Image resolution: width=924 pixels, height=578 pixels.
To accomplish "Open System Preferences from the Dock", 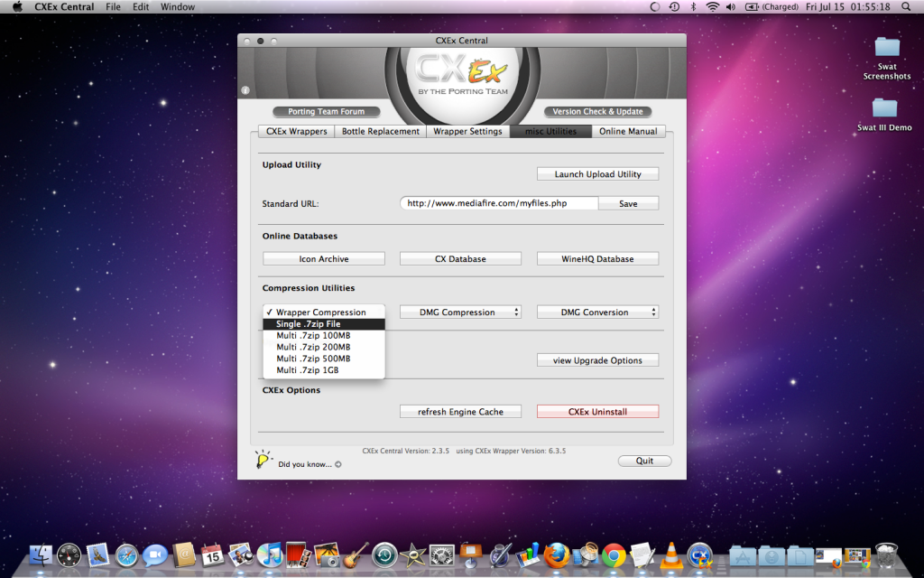I will tap(442, 555).
